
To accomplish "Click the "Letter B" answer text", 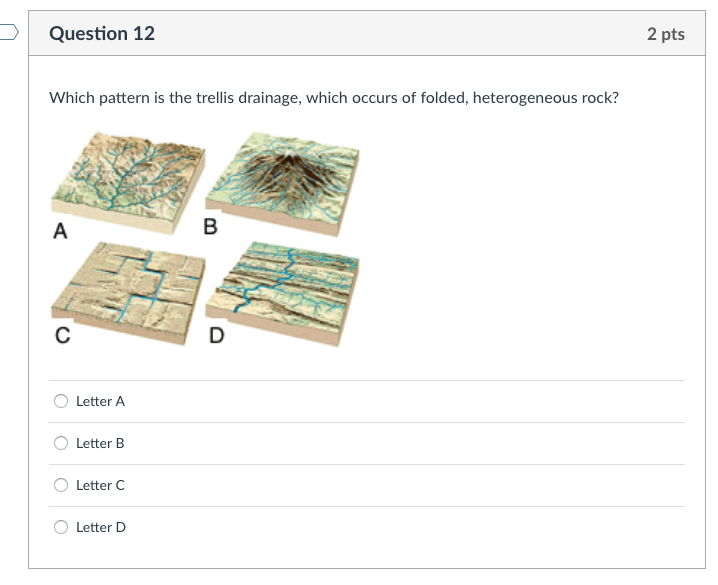I will pyautogui.click(x=100, y=443).
